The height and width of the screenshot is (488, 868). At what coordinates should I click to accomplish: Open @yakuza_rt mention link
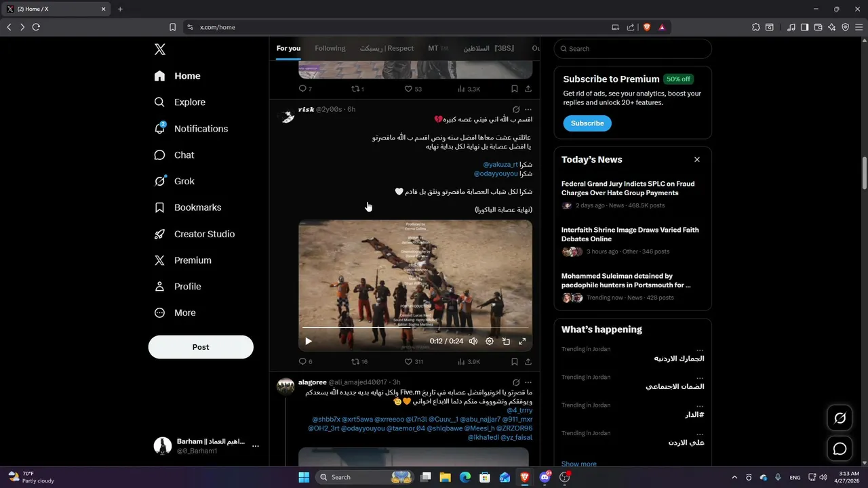click(x=500, y=165)
